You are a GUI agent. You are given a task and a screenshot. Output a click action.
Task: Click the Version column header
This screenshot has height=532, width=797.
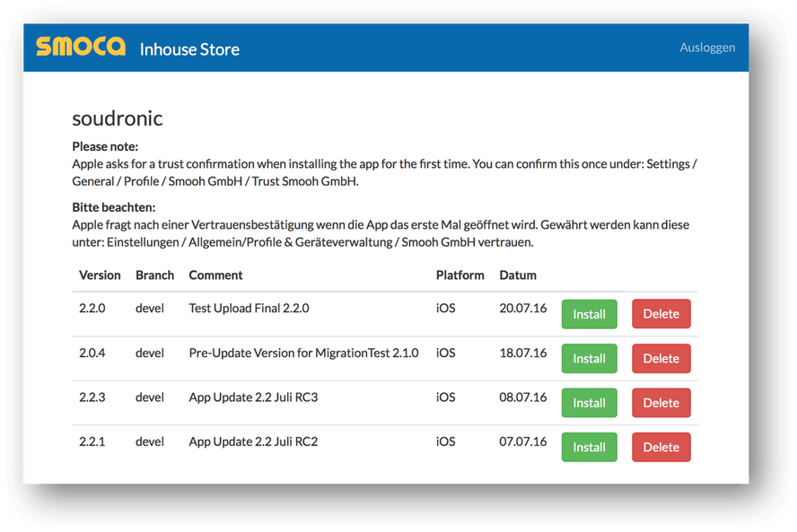coord(100,275)
